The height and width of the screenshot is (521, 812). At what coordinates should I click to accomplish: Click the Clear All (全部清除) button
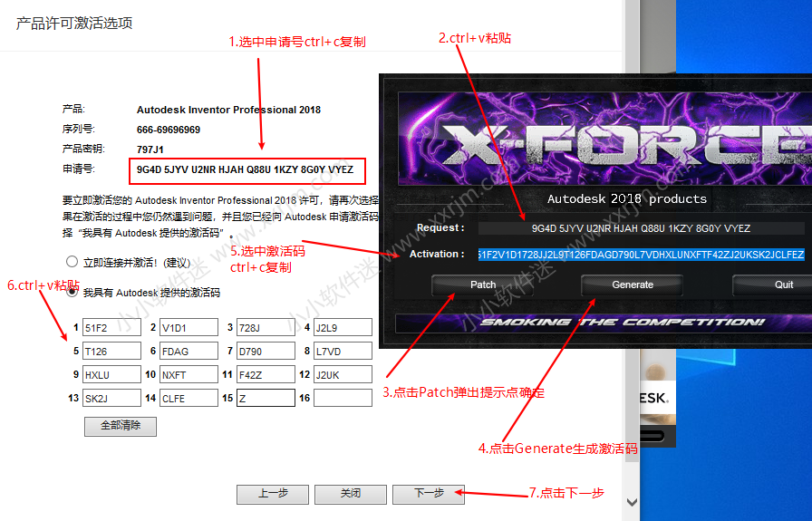121,426
